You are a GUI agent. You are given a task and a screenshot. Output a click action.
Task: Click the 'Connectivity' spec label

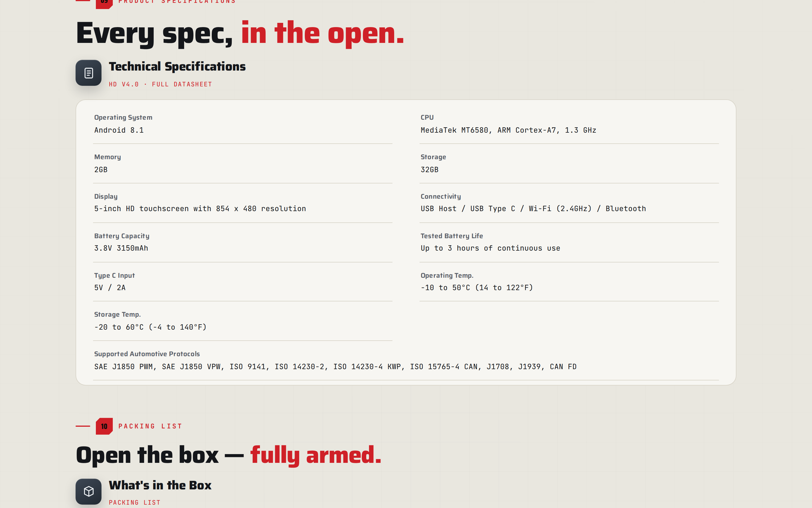[441, 196]
